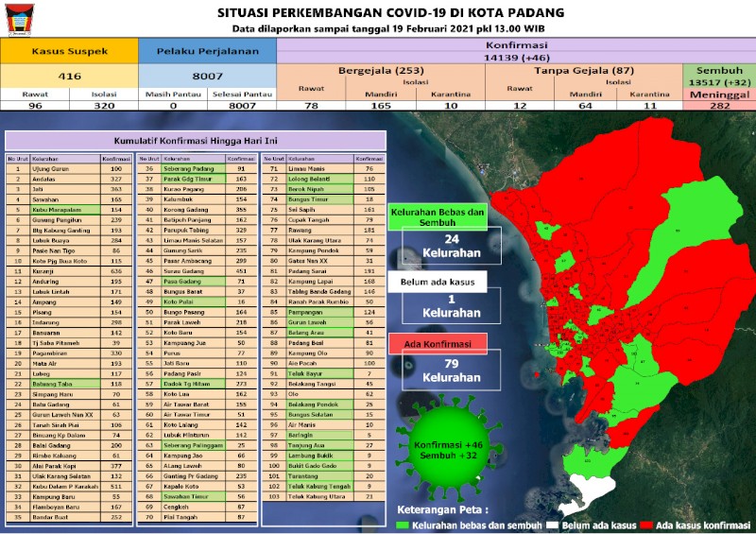This screenshot has width=756, height=534.
Task: Click the 'Alai Parak Kopi' kelurahan row
Action: point(68,466)
